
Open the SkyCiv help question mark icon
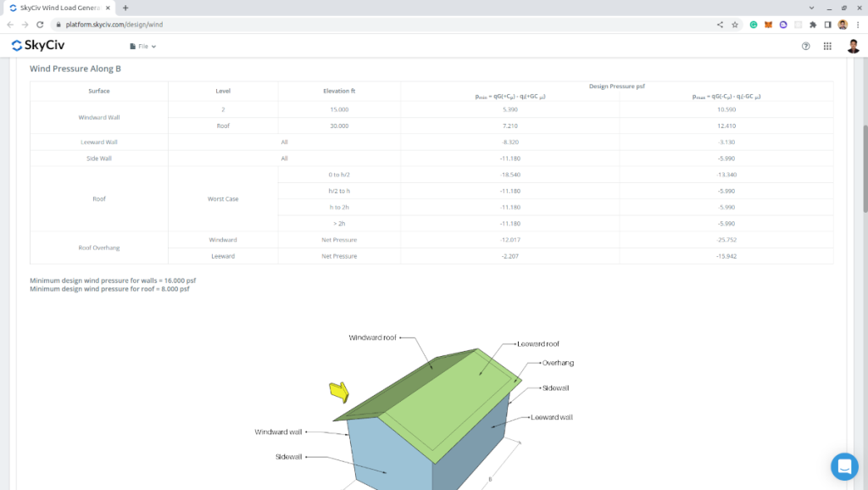point(805,46)
